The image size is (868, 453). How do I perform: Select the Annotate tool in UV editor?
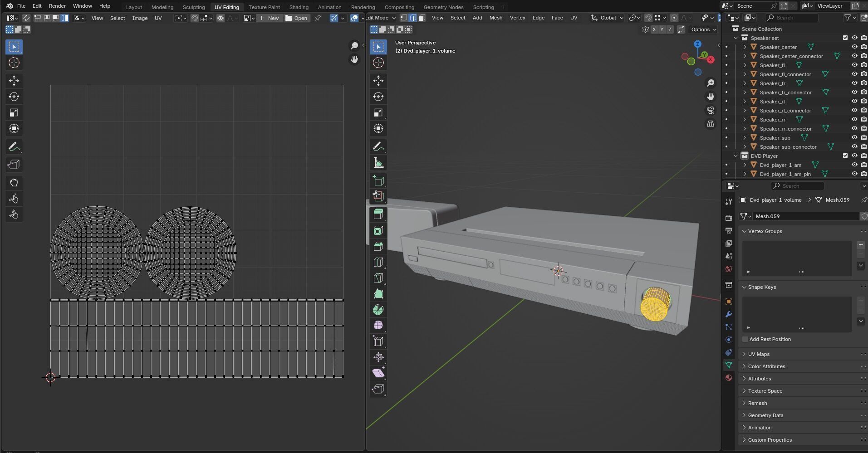click(x=14, y=147)
